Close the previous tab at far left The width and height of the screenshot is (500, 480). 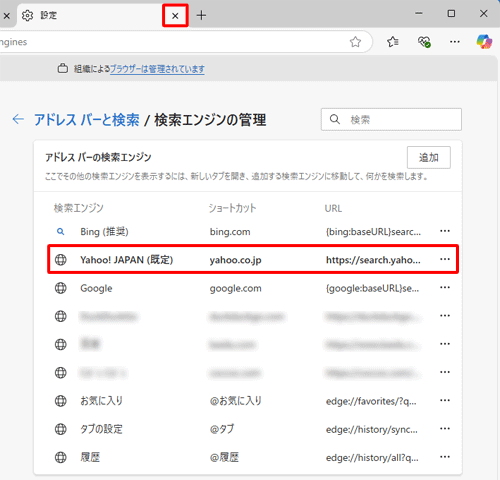click(6, 16)
